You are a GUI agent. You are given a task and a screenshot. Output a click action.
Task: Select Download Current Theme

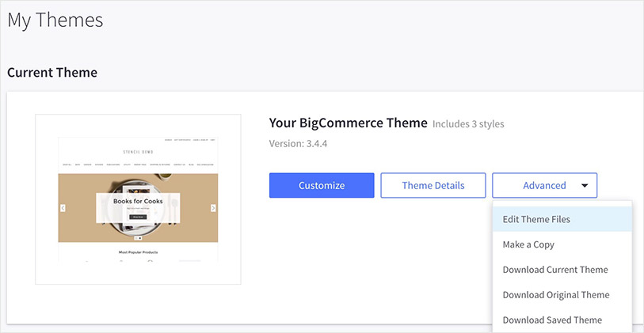click(562, 270)
